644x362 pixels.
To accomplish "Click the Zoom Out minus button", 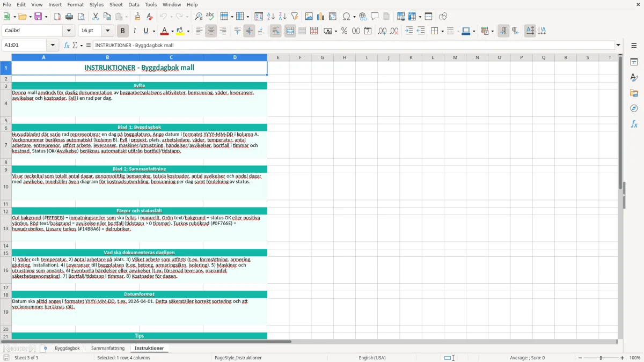I will 580,358.
